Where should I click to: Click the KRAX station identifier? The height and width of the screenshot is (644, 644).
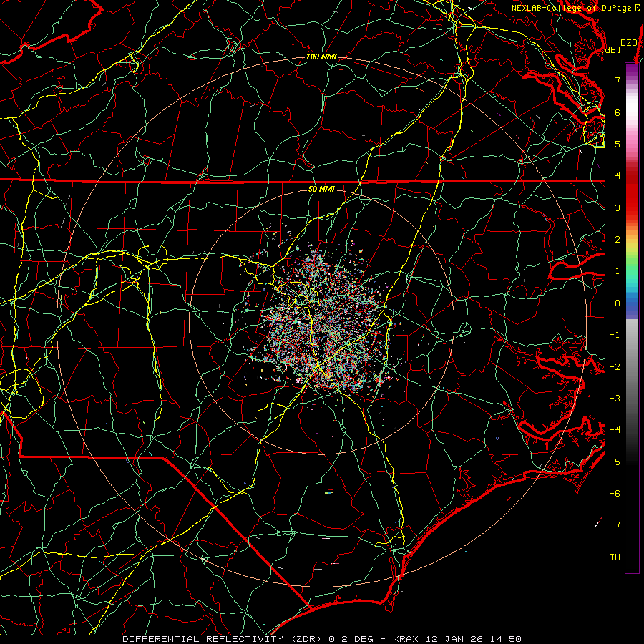pos(406,639)
